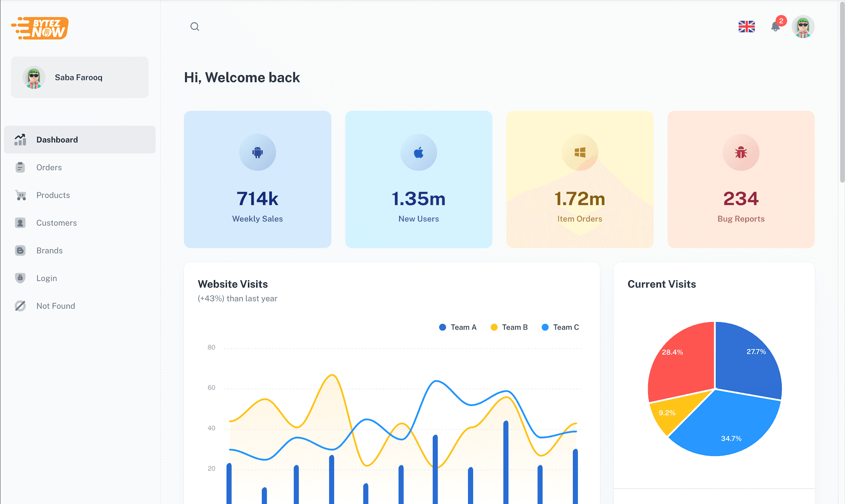Viewport: 845px width, 504px height.
Task: Go to the Orders page
Action: [x=49, y=167]
